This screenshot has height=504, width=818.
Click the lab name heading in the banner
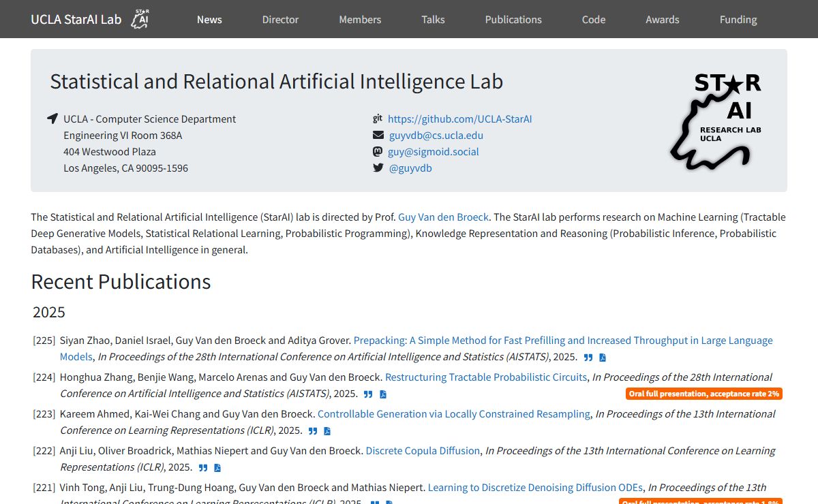click(x=276, y=81)
